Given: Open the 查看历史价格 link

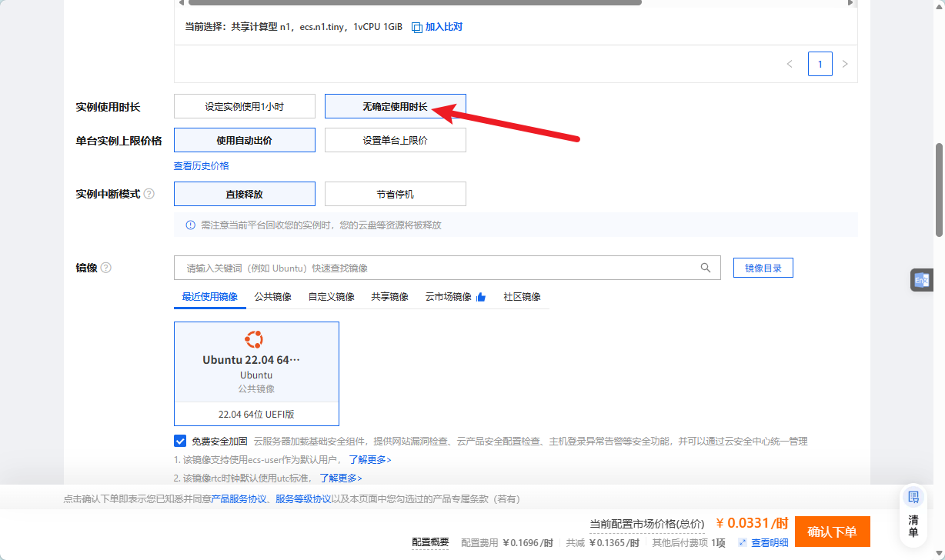Looking at the screenshot, I should tap(202, 165).
